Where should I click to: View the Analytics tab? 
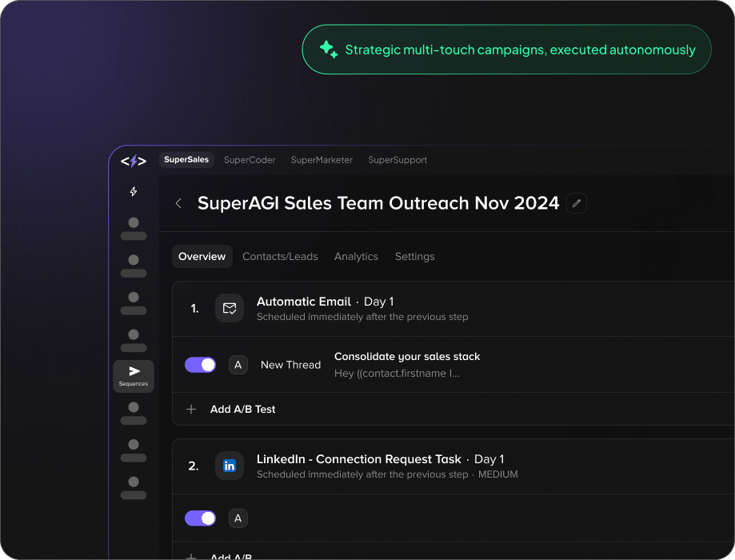pos(356,257)
